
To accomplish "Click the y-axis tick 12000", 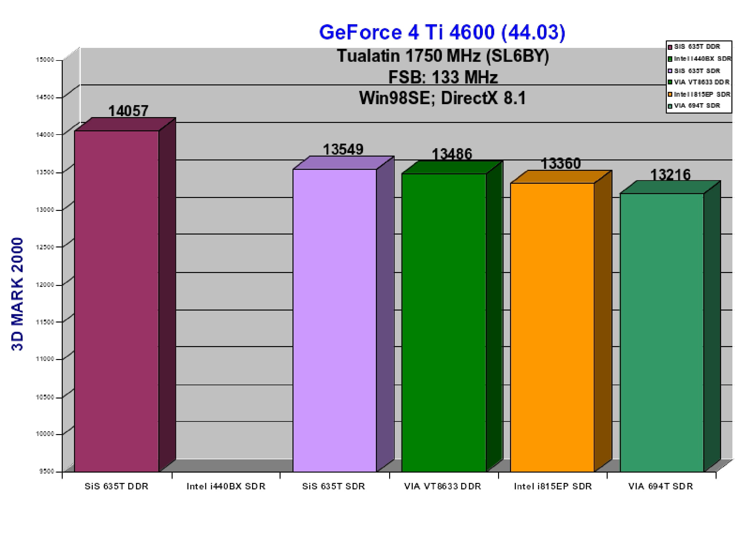I will coord(45,285).
